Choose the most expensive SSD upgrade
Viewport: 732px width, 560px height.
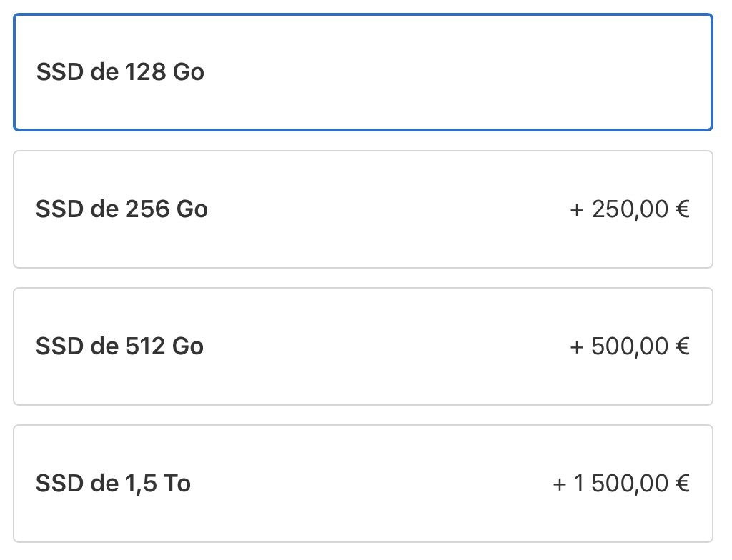tap(362, 484)
